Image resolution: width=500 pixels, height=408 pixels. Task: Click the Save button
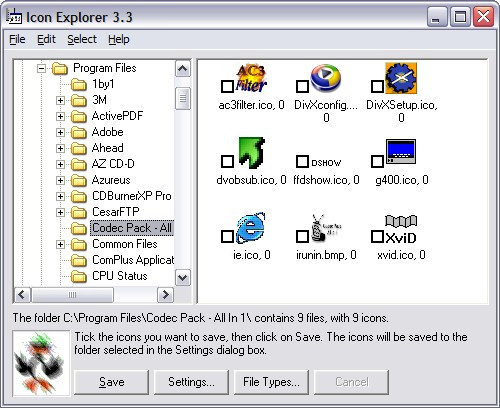click(111, 382)
